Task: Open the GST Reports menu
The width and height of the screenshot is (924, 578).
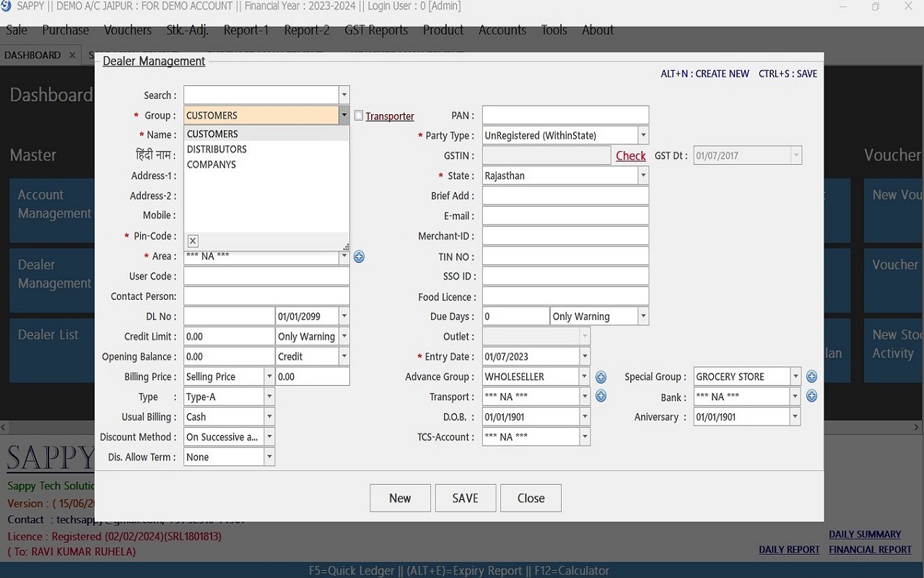Action: point(376,30)
